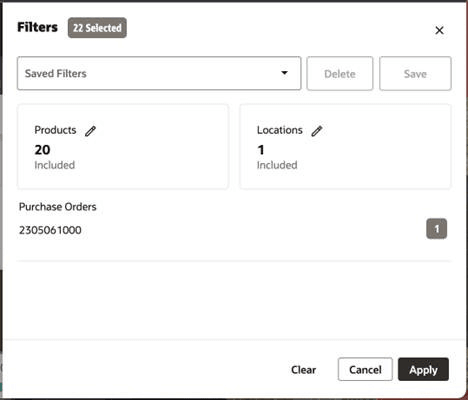The image size is (468, 400).
Task: Click the 22 Selected badge
Action: (97, 28)
